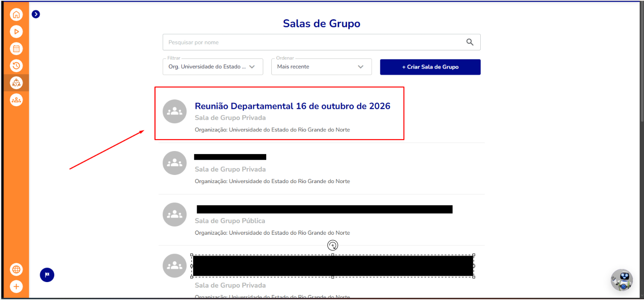Click the avatar of the "Sala de Grupo Pública" room
The height and width of the screenshot is (300, 644).
coord(175,215)
